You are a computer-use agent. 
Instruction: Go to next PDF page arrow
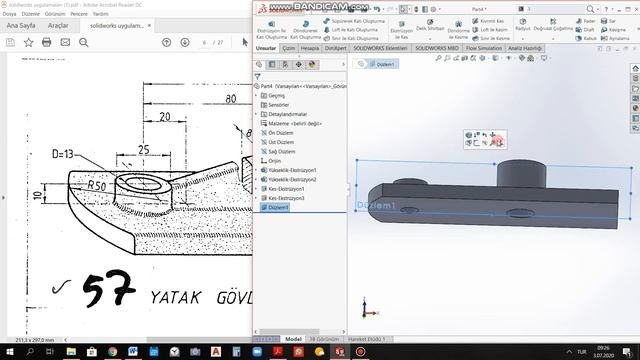(185, 42)
